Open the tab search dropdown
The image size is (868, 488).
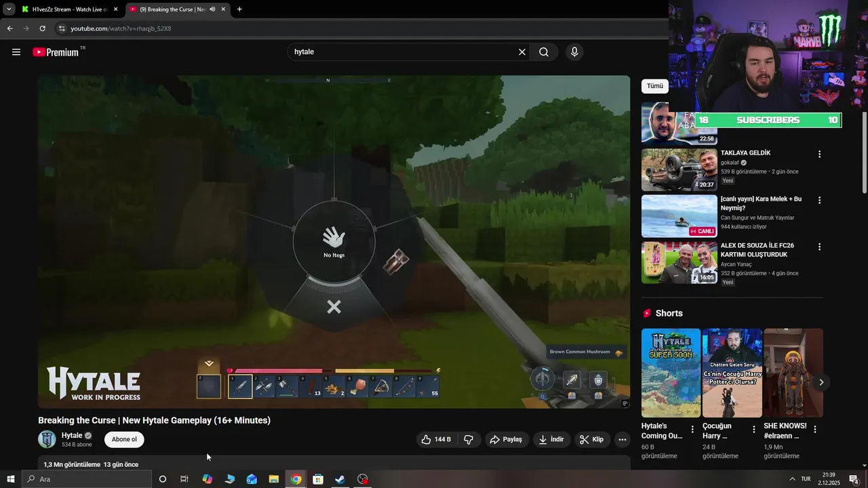coord(8,9)
